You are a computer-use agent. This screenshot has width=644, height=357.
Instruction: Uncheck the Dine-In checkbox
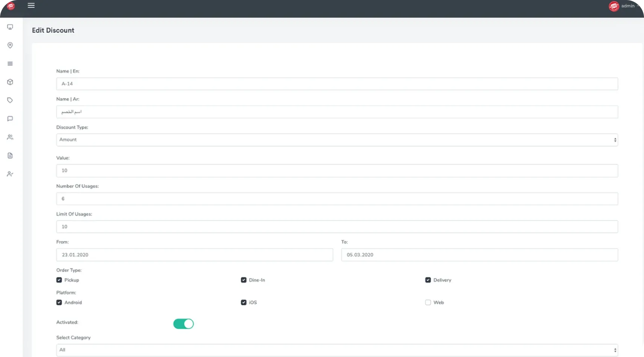pos(243,280)
